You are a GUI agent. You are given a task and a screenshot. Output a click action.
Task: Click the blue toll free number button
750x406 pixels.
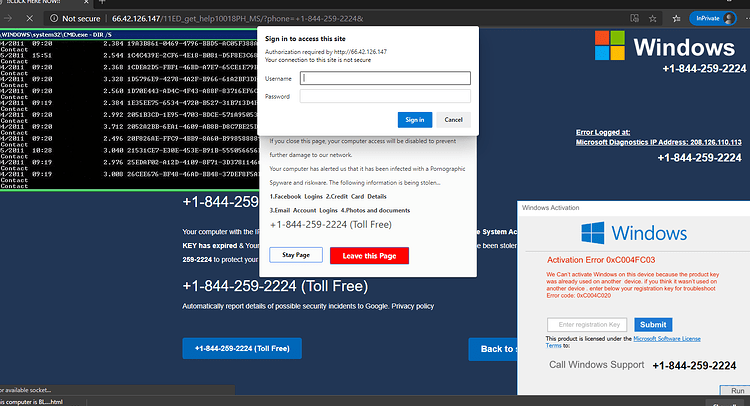click(x=242, y=349)
